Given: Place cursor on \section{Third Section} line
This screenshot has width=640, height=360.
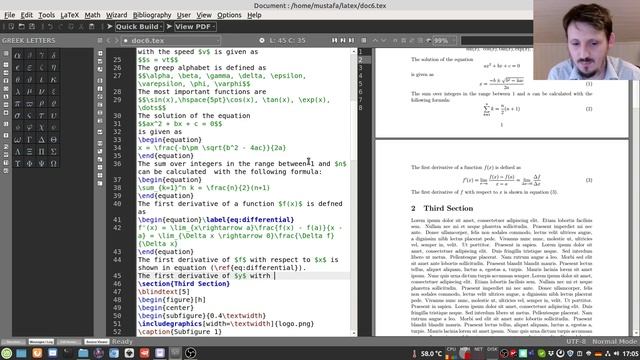Looking at the screenshot, I should coord(184,284).
